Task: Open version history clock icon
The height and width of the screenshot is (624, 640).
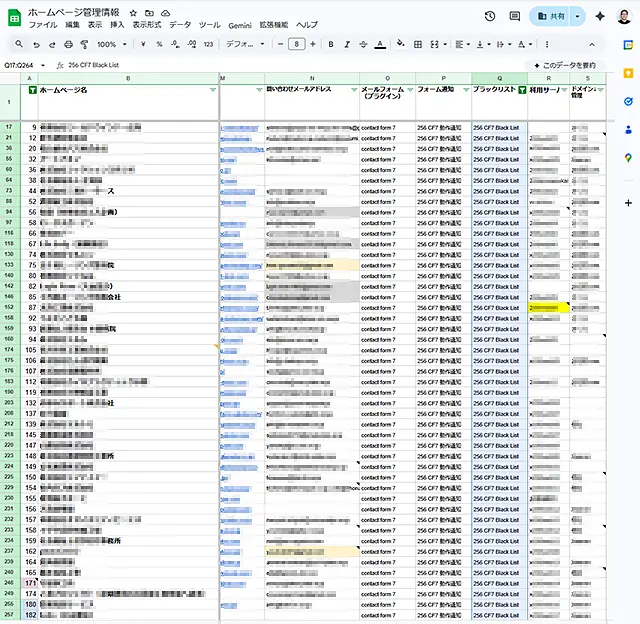Action: [490, 16]
